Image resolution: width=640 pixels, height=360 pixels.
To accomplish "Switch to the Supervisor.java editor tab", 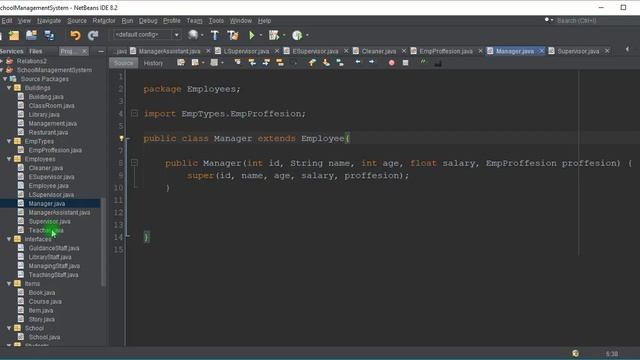I will click(578, 51).
